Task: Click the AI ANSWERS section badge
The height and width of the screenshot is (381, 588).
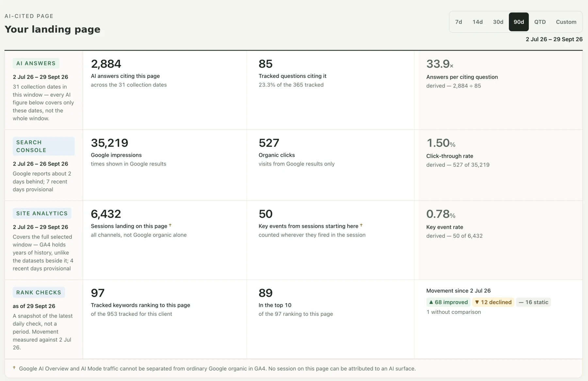Action: tap(36, 63)
